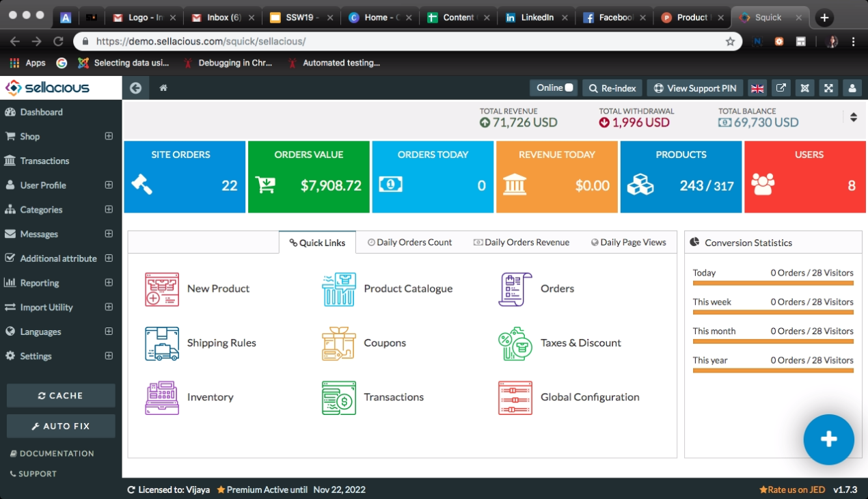Click the Revenue Today bank tile
Viewport: 868px width, 499px height.
coord(557,177)
